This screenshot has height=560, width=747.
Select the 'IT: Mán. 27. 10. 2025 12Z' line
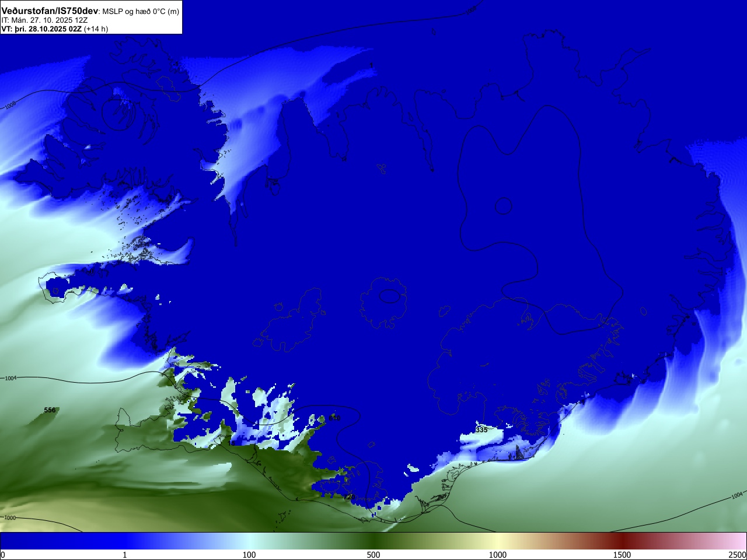point(44,20)
